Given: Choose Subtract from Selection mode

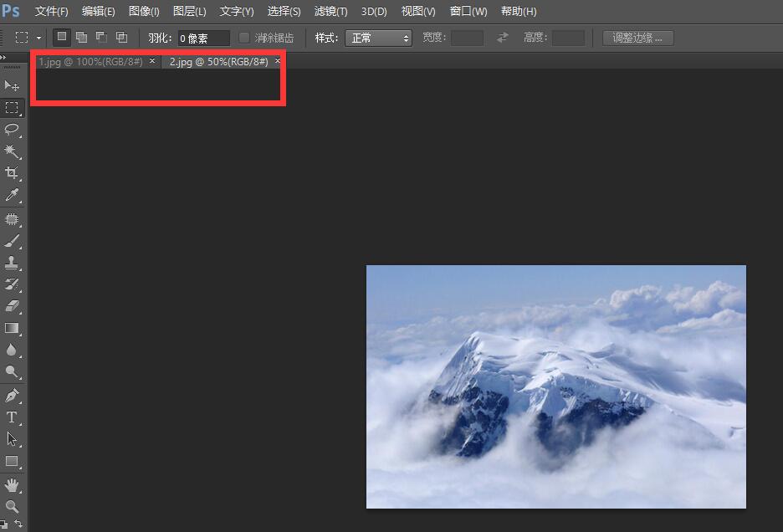Looking at the screenshot, I should (101, 37).
